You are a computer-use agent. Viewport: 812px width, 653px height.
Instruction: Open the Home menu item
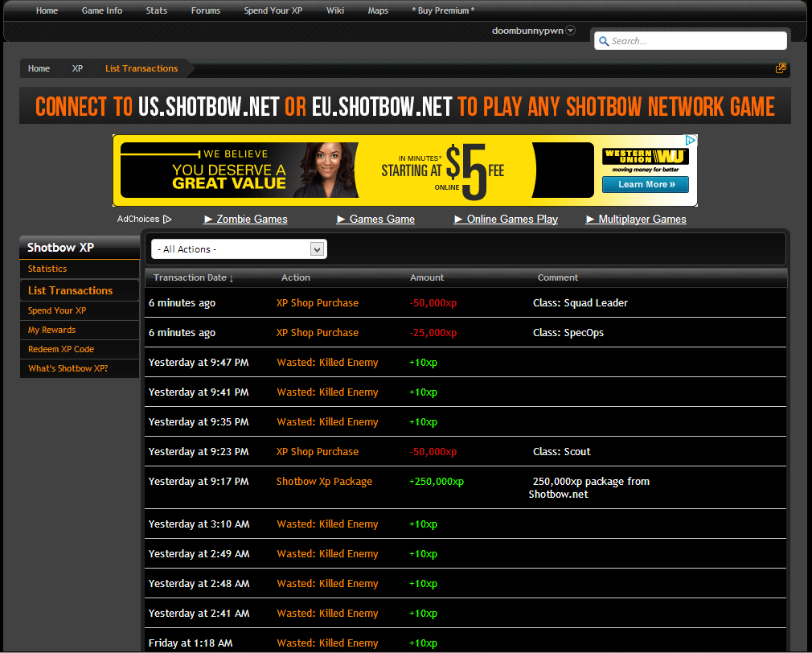pyautogui.click(x=47, y=10)
